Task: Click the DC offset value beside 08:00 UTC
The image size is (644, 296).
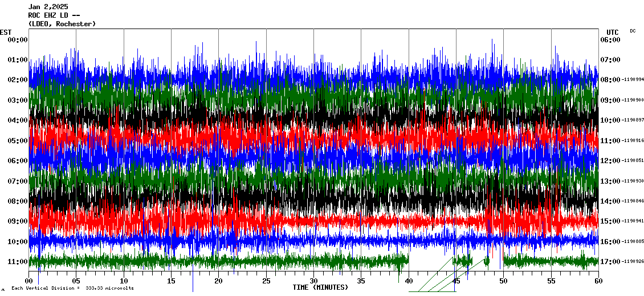Action: (633, 80)
